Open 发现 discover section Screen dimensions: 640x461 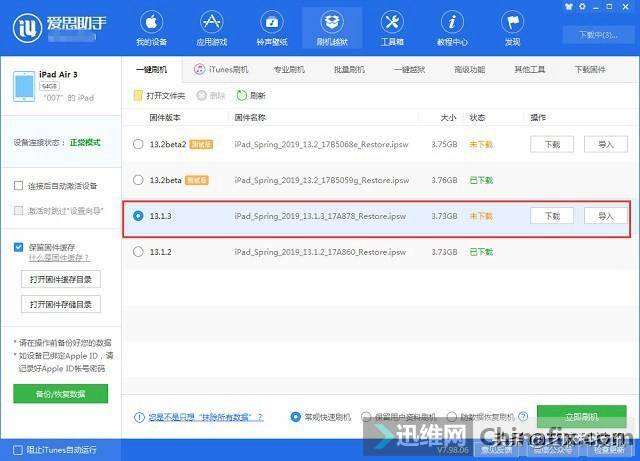pyautogui.click(x=513, y=28)
